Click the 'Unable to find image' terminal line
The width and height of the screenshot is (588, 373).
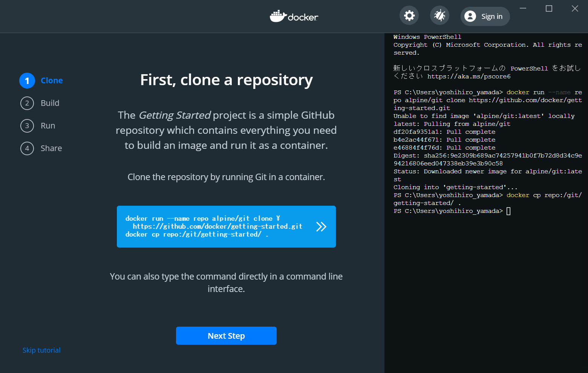click(x=484, y=116)
